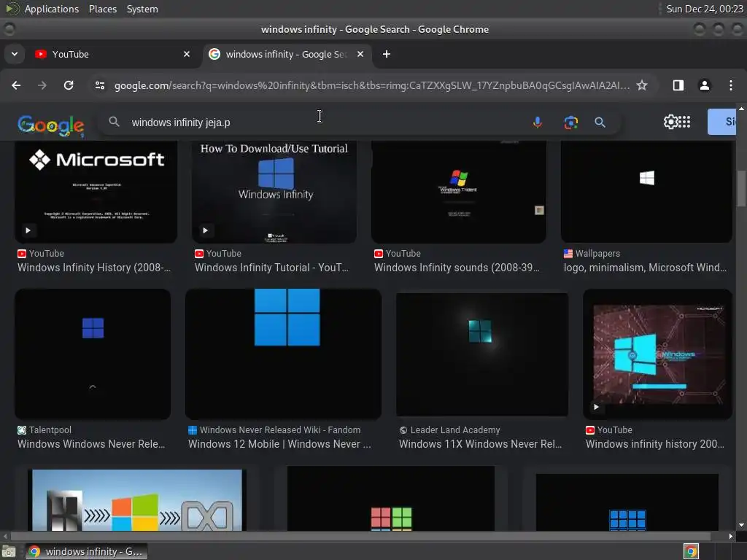Screen dimensions: 747x560
Task: Click Wallpapers source label
Action: pos(597,253)
